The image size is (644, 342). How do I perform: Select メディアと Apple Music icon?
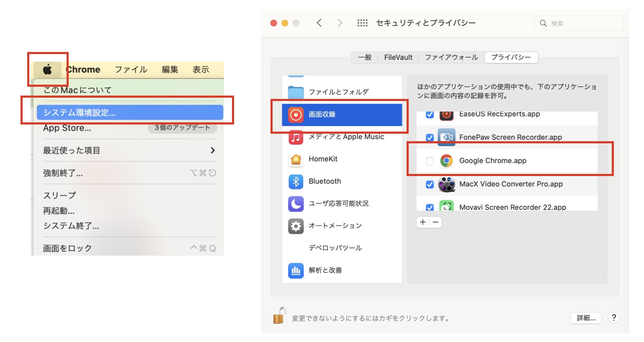[296, 137]
